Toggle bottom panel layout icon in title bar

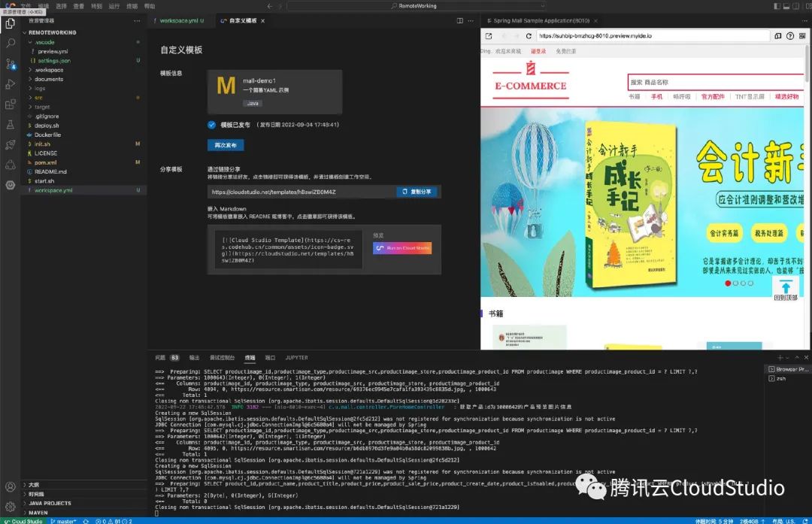786,6
